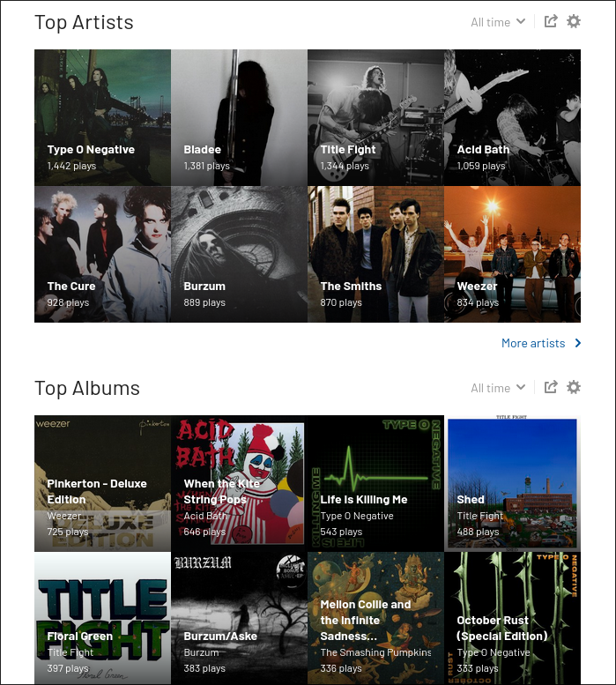Open When the Kite String Pops album title

(x=222, y=491)
